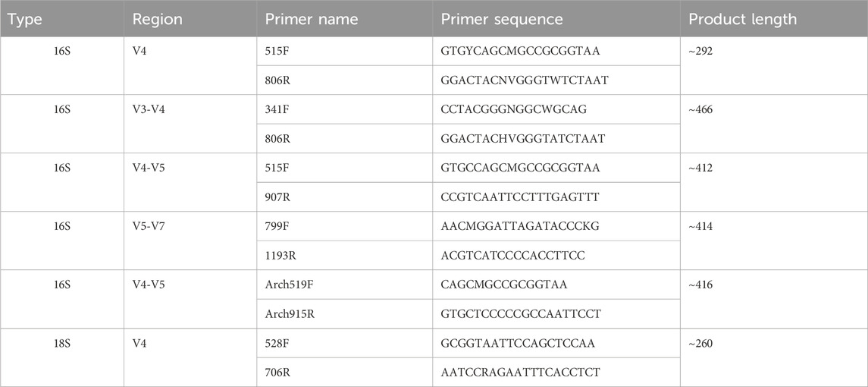Select the V3-V4 region cell
Image resolution: width=868 pixels, height=387 pixels.
point(190,124)
